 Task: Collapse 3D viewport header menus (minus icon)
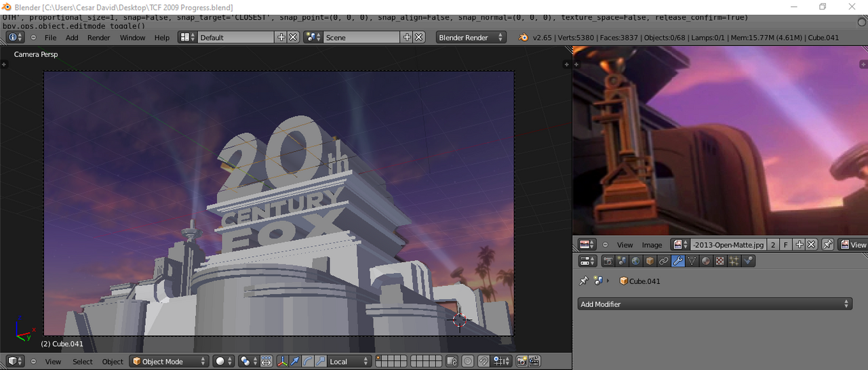tap(33, 361)
